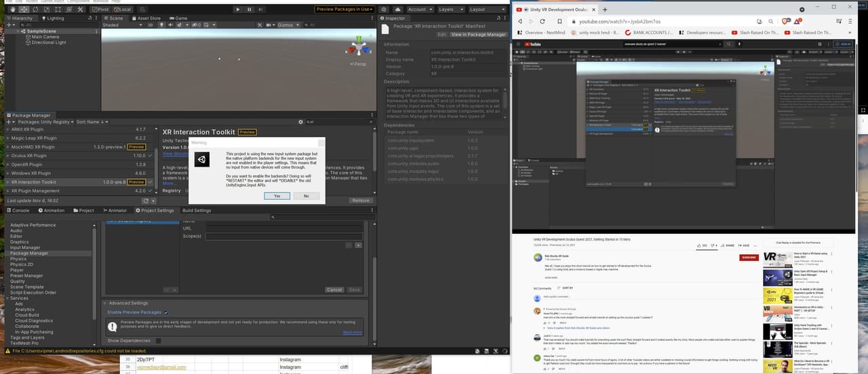868x374 pixels.
Task: Open a new browser tab
Action: pos(604,9)
